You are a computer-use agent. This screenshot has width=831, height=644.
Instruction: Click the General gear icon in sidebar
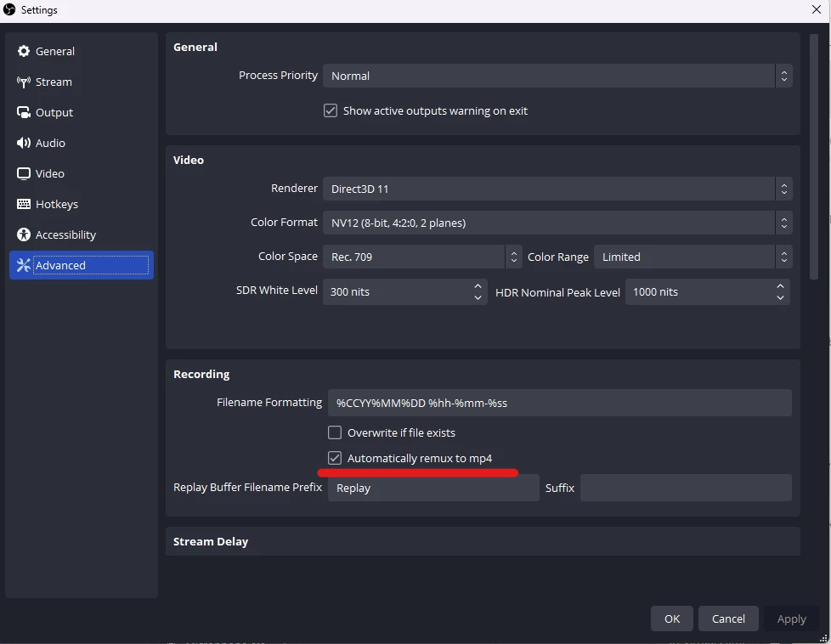pyautogui.click(x=23, y=51)
